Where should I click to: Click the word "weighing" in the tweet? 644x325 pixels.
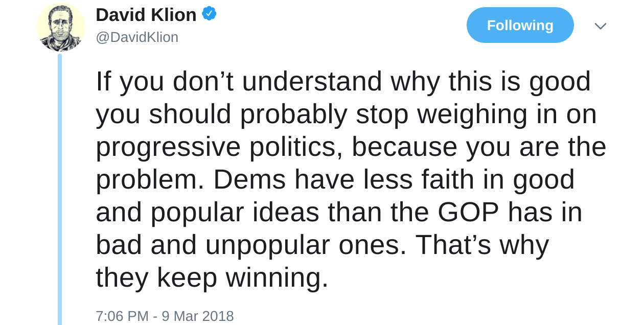472,114
